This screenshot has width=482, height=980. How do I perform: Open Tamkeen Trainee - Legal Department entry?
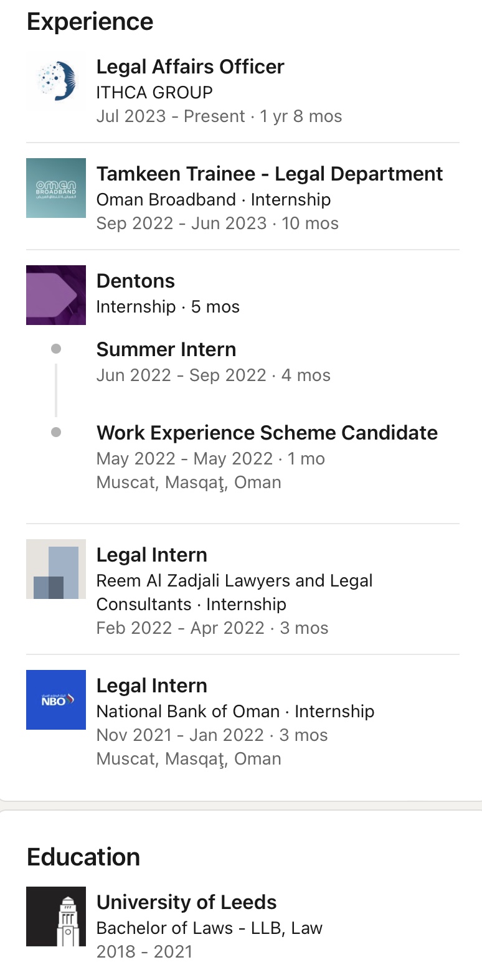(269, 174)
